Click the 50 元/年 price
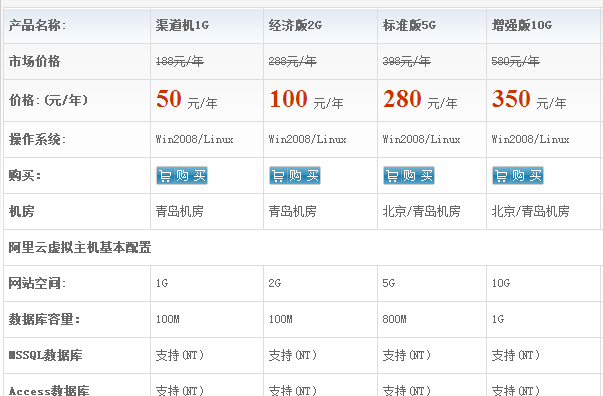This screenshot has width=603, height=396. 187,100
